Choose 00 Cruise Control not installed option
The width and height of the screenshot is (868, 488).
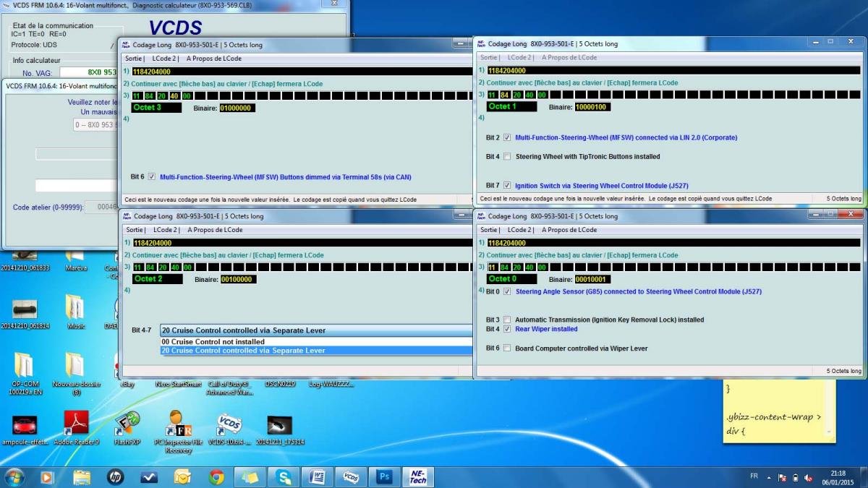pyautogui.click(x=315, y=342)
